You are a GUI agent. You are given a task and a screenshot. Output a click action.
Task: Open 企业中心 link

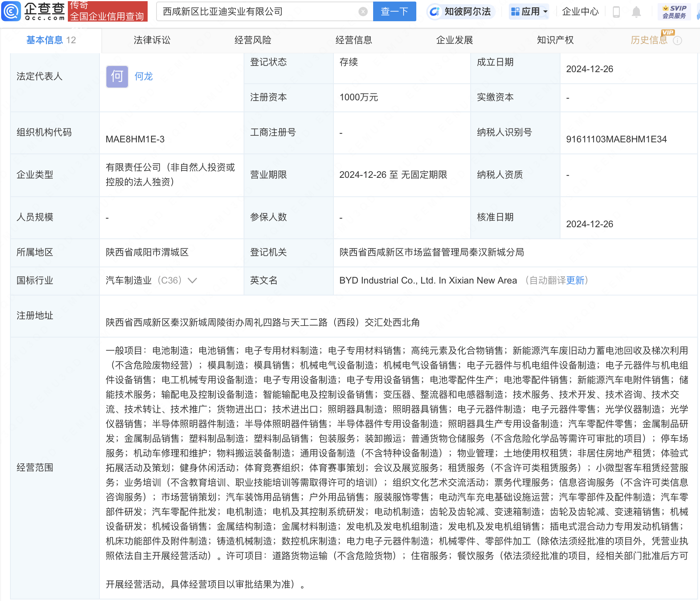click(x=580, y=12)
